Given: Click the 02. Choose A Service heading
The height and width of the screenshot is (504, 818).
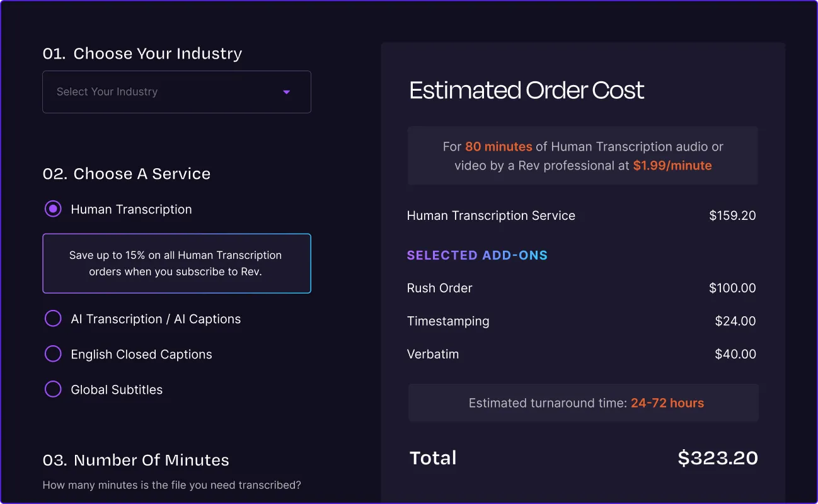Looking at the screenshot, I should [127, 174].
